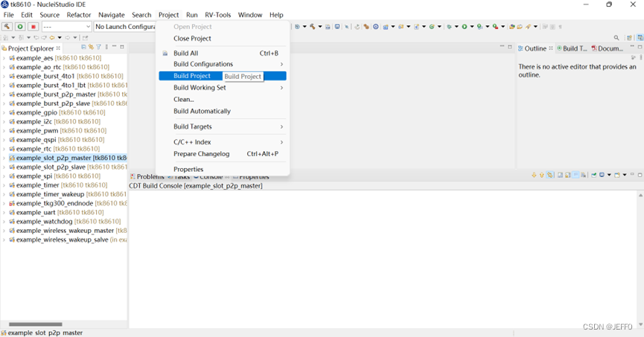The image size is (644, 337).
Task: Click the Open Type folder icon
Action: coord(512,27)
